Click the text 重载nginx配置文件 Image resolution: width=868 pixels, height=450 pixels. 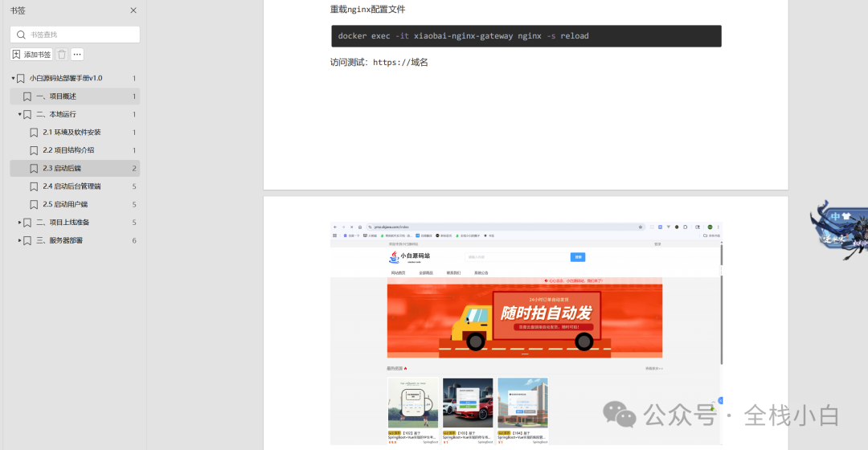(367, 10)
